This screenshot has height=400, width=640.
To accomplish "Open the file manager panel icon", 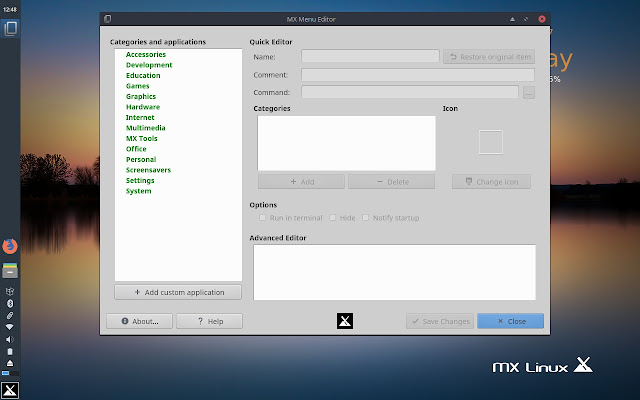I will [x=10, y=270].
